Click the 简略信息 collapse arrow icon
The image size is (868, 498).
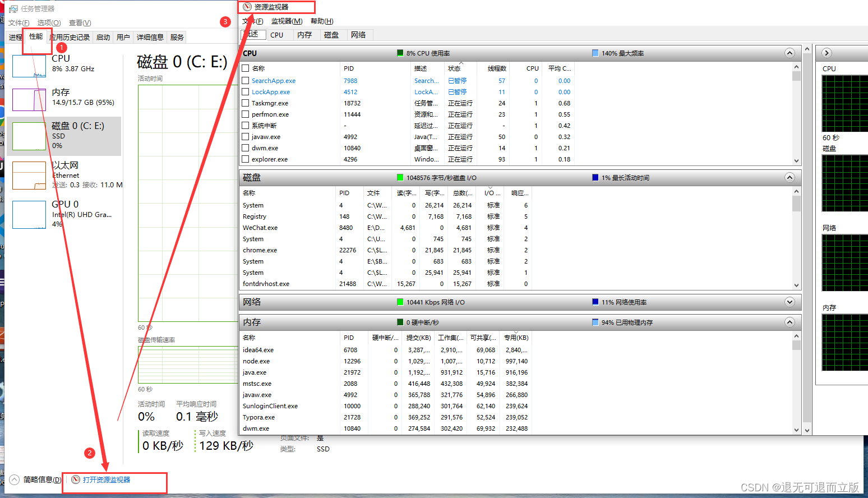[14, 479]
